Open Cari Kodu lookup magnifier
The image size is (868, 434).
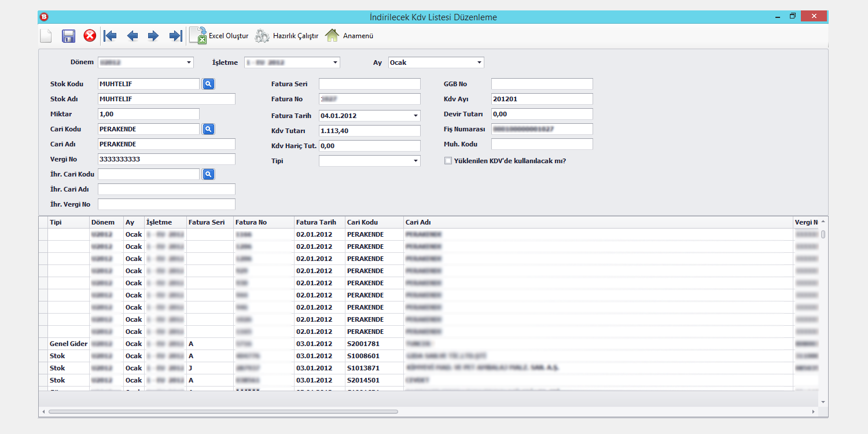[208, 129]
